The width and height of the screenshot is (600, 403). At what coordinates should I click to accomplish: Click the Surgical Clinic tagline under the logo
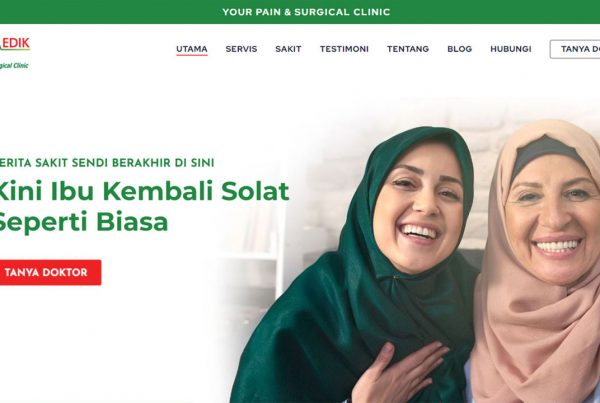(x=14, y=65)
